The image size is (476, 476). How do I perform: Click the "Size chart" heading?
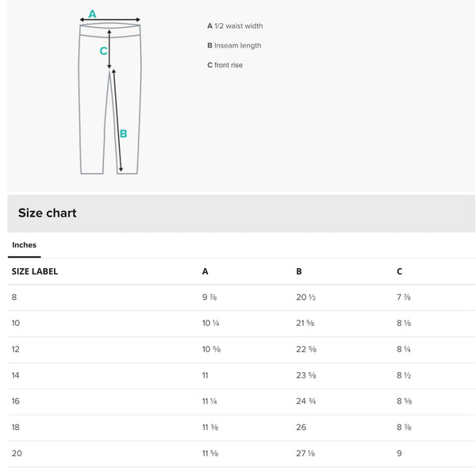(x=48, y=213)
